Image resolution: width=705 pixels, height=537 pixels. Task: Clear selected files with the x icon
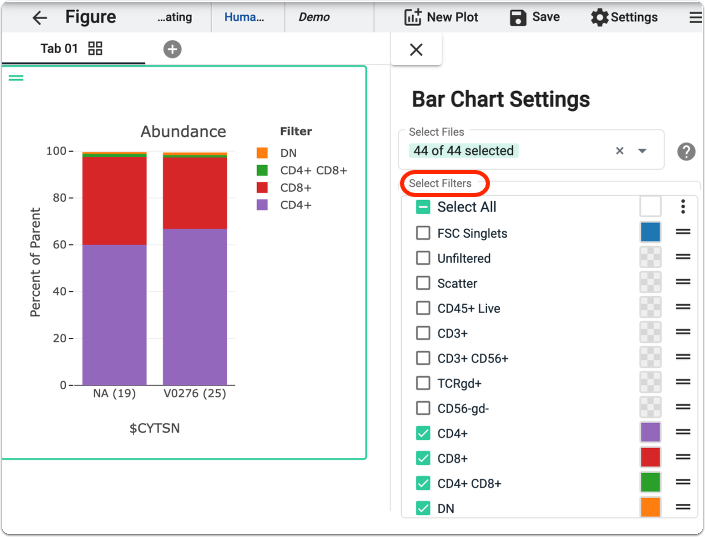tap(620, 151)
